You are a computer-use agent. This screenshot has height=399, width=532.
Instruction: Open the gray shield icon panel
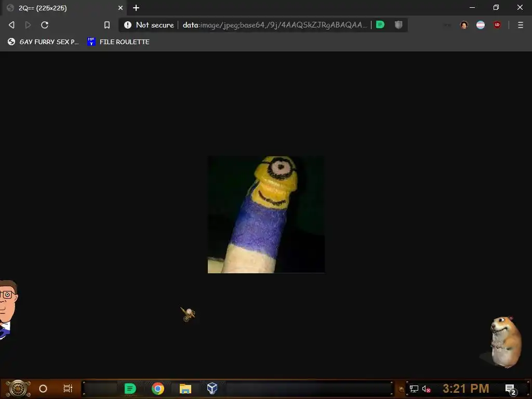[x=398, y=25]
